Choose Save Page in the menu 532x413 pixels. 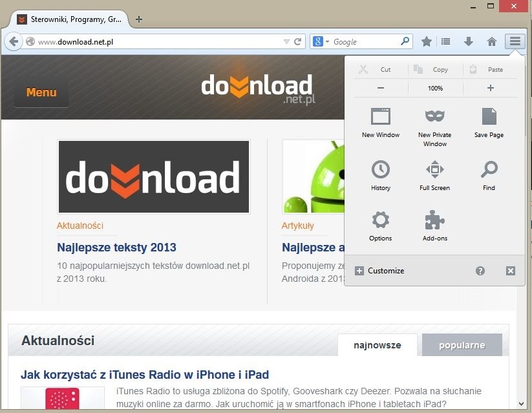(489, 123)
